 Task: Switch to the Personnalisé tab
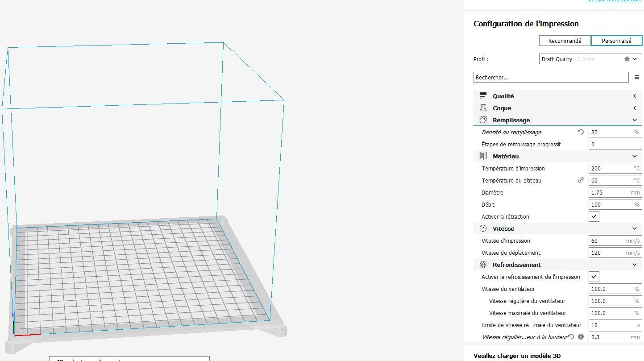(x=616, y=41)
